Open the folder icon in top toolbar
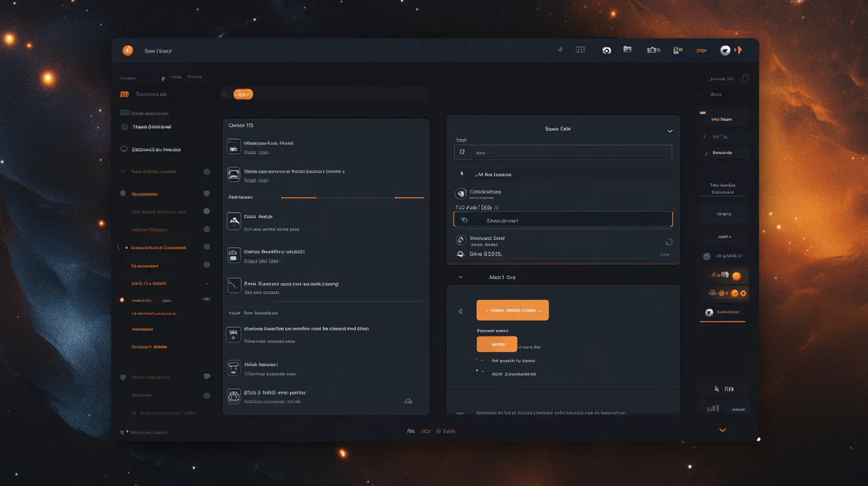The height and width of the screenshot is (486, 868). (x=627, y=50)
